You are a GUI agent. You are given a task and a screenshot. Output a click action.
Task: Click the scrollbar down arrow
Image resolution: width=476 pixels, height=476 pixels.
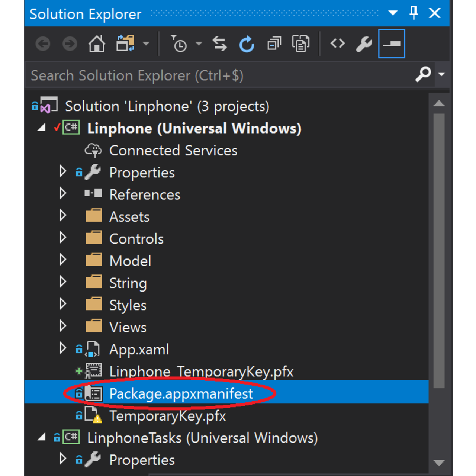[439, 463]
